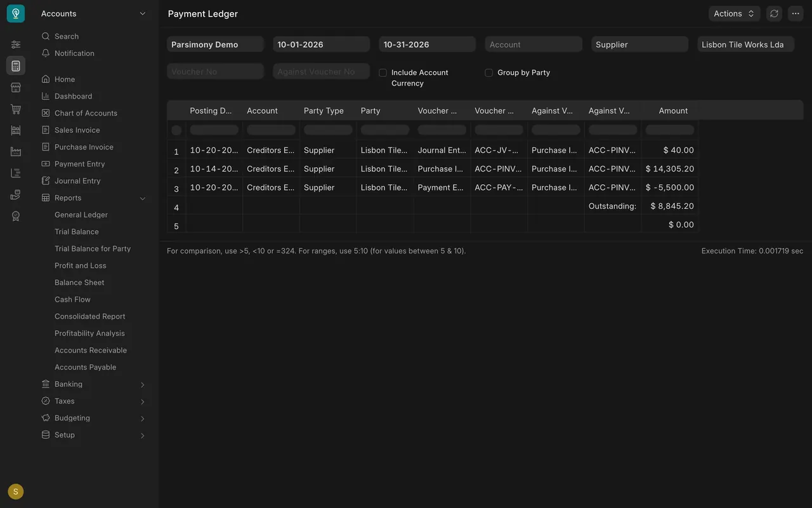This screenshot has height=508, width=812.
Task: Change the 10-01-2026 start date filter
Action: pos(322,44)
